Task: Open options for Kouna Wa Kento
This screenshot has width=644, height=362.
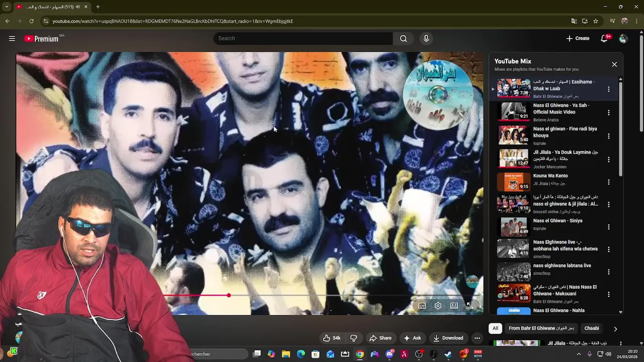Action: point(609,182)
